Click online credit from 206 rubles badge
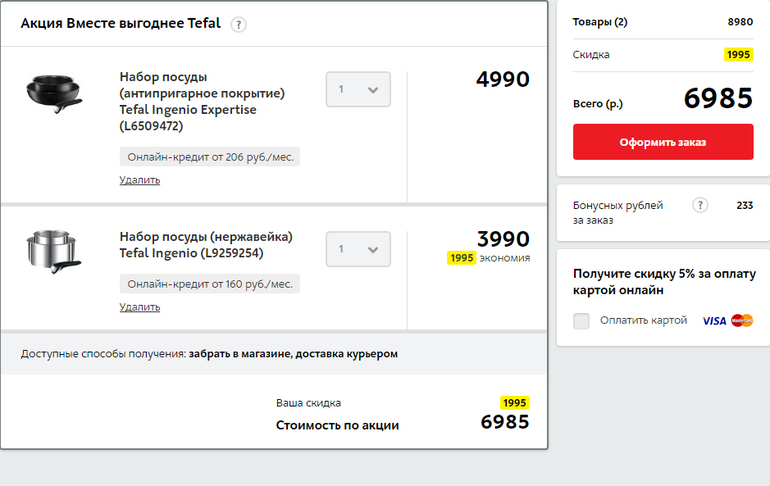 point(210,157)
